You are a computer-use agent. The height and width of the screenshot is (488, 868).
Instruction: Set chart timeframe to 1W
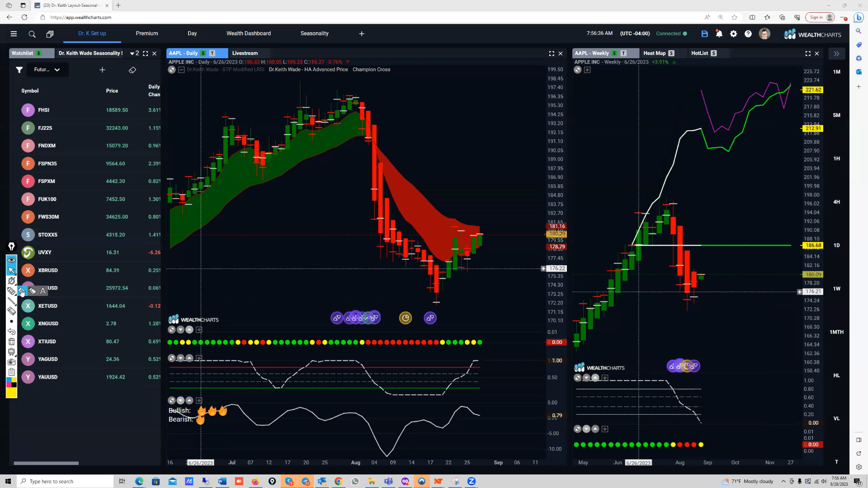[x=837, y=289]
